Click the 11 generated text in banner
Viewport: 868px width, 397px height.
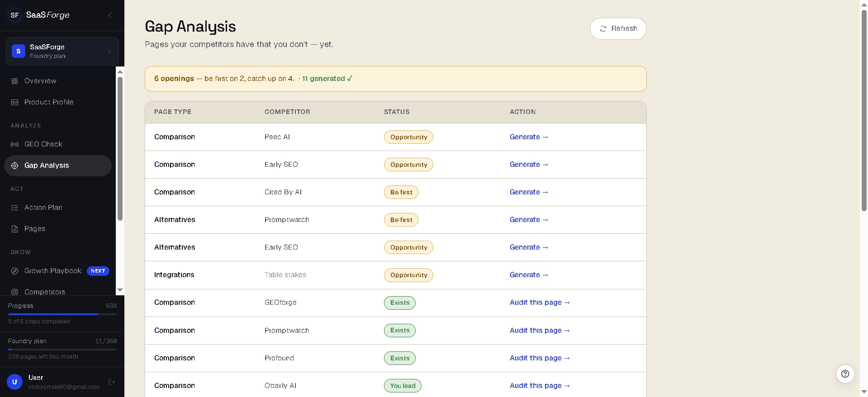(x=327, y=79)
